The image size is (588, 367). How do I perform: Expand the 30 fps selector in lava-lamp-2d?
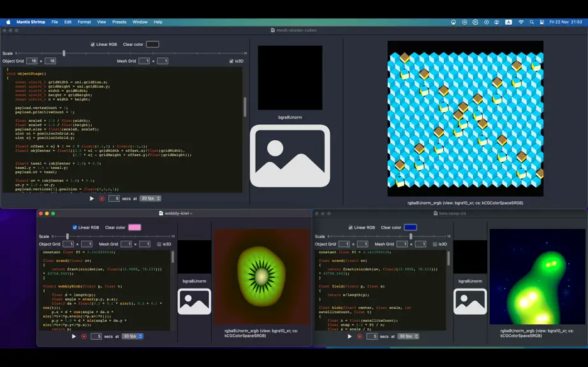click(408, 336)
